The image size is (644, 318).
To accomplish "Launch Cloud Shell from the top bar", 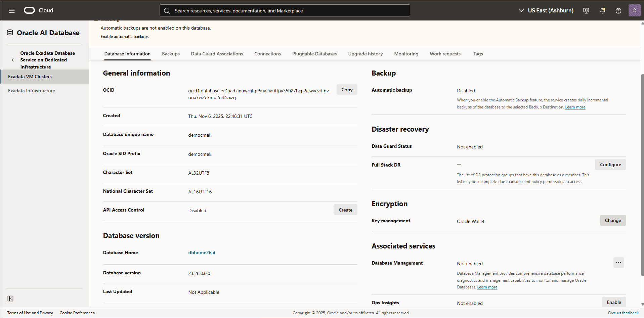I will tap(586, 10).
